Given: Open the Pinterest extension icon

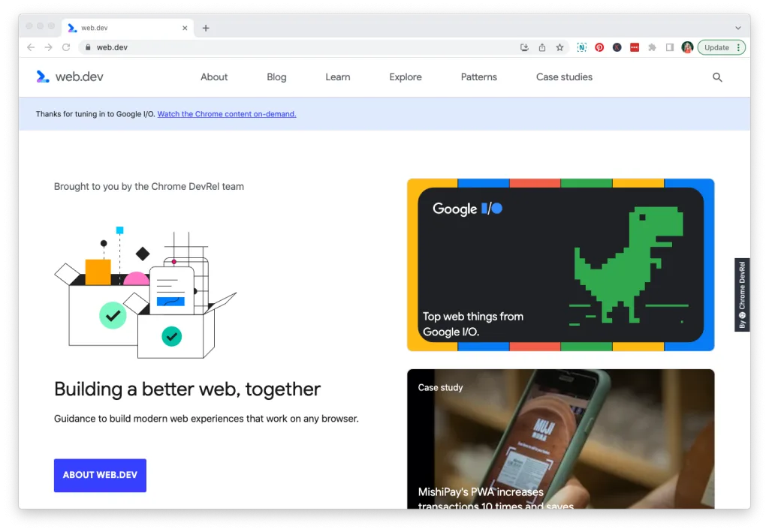Looking at the screenshot, I should click(599, 47).
